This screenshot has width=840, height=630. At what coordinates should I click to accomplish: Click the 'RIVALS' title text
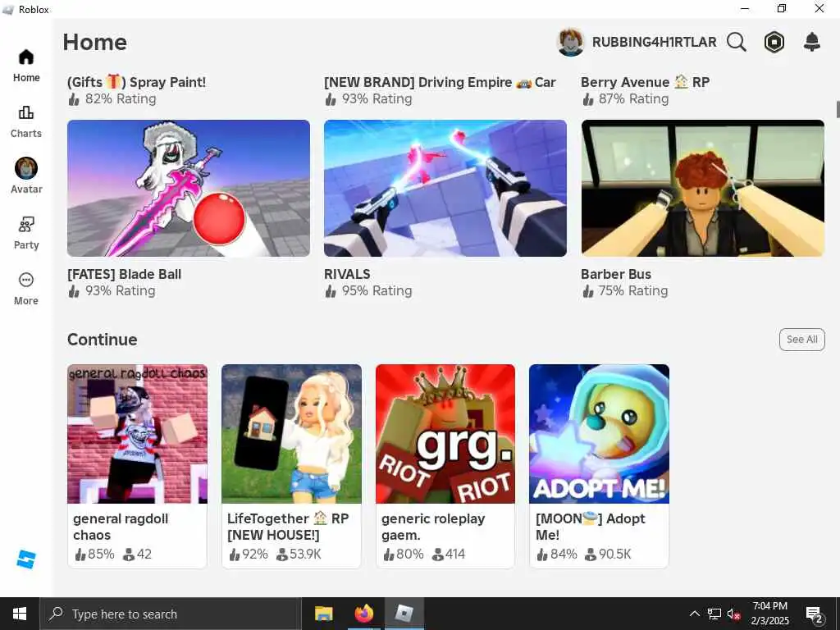point(347,274)
